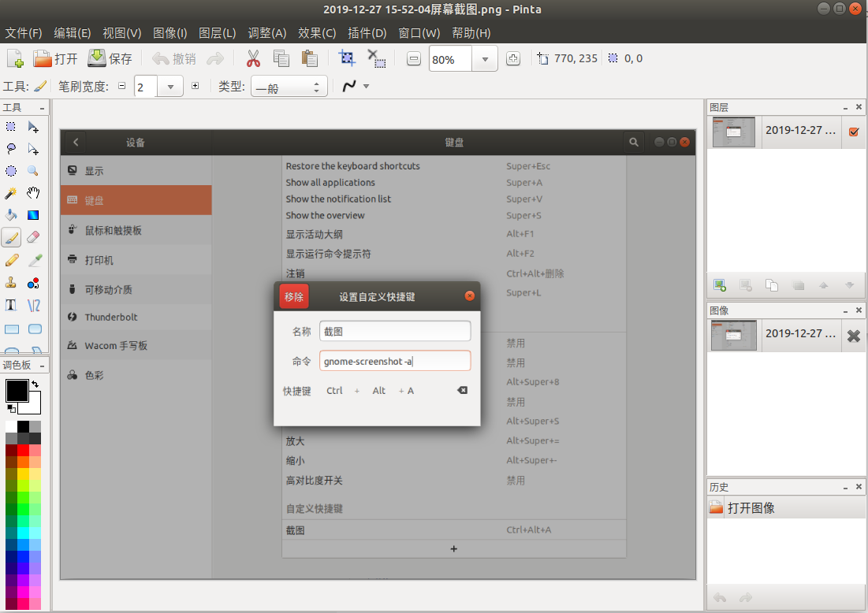
Task: Collapse the 历史 history panel
Action: 845,488
